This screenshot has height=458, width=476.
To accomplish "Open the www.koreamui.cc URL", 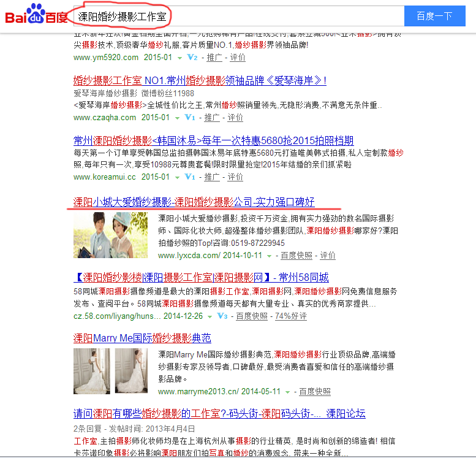I will 104,177.
